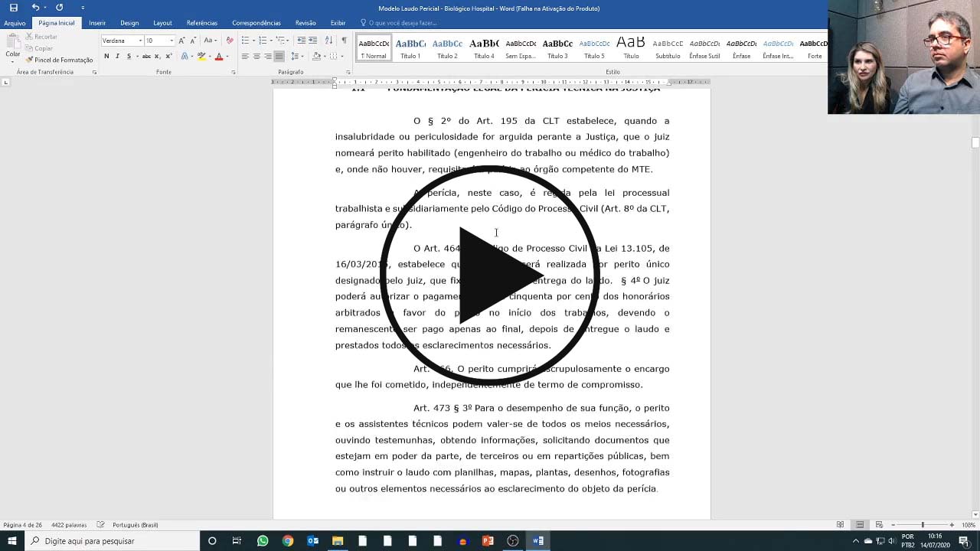980x551 pixels.
Task: Switch to the Referências tab
Action: pos(202,23)
